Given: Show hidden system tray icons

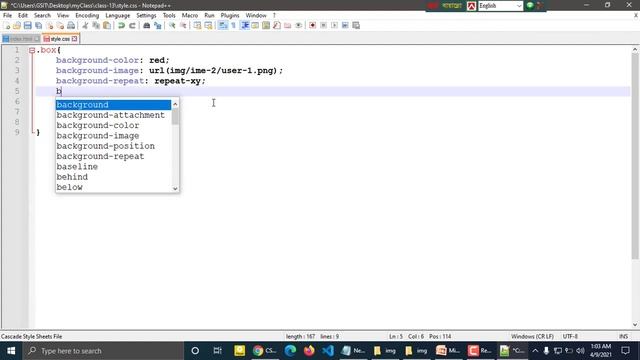Looking at the screenshot, I should tap(535, 351).
